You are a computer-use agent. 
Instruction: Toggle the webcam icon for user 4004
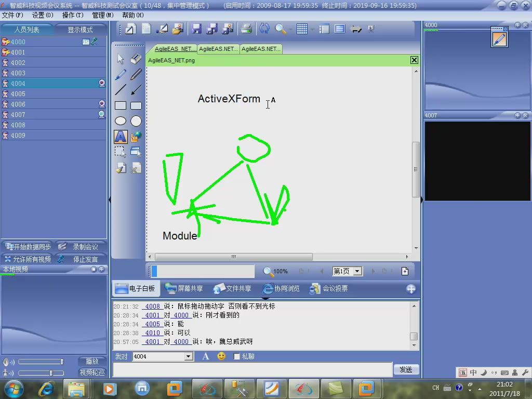(102, 83)
